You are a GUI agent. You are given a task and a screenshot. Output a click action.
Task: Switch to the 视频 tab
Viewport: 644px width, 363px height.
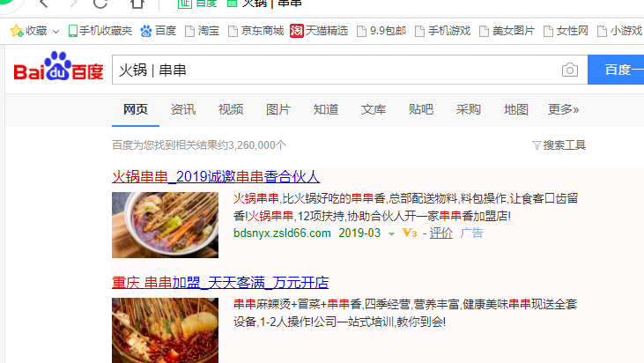coord(231,109)
